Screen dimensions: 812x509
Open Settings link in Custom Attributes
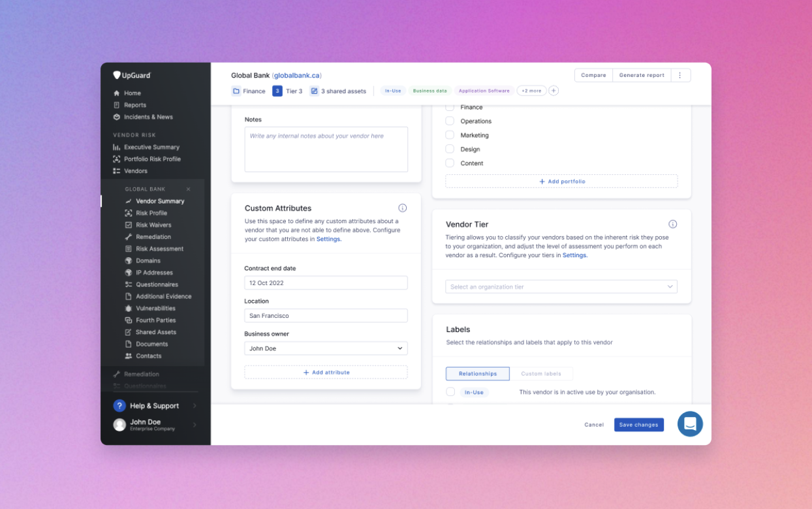tap(328, 239)
